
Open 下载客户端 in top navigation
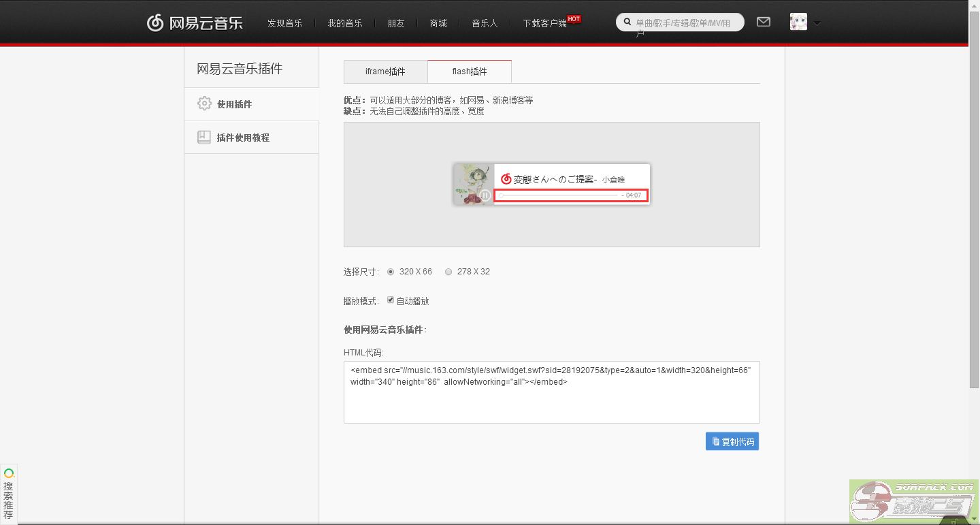point(544,23)
